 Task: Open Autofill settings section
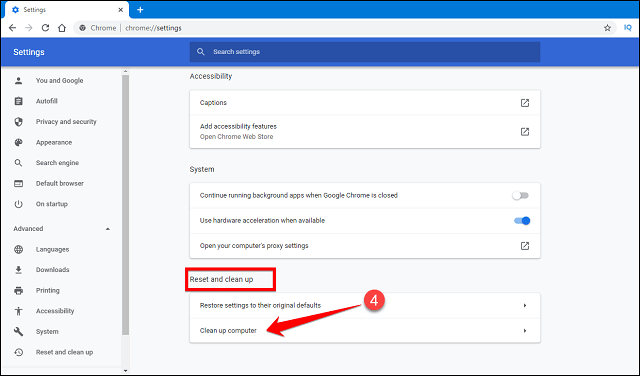tap(47, 101)
